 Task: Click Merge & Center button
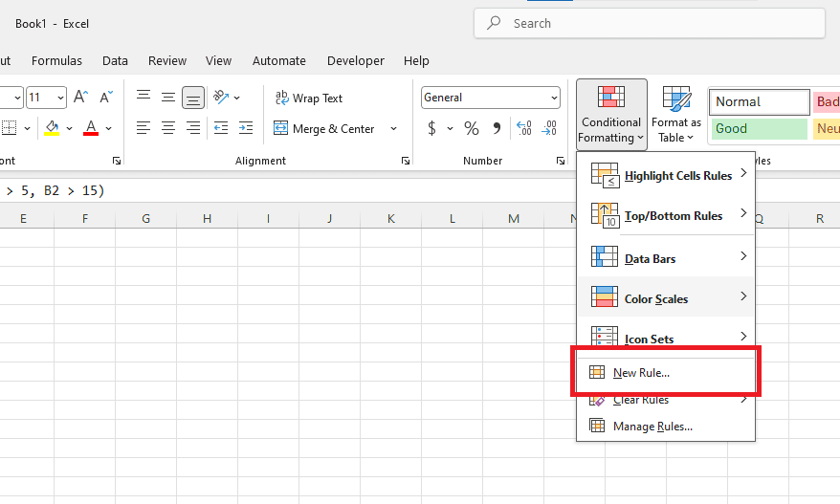click(323, 128)
